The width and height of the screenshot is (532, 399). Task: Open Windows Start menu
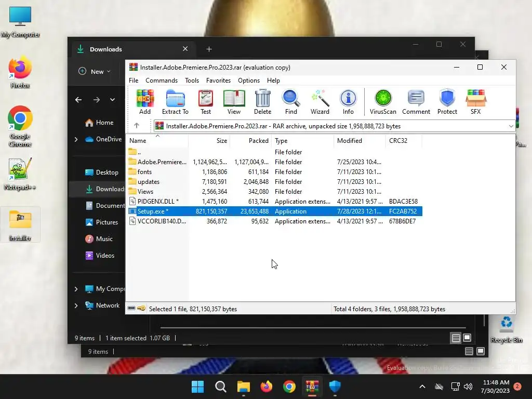click(197, 387)
